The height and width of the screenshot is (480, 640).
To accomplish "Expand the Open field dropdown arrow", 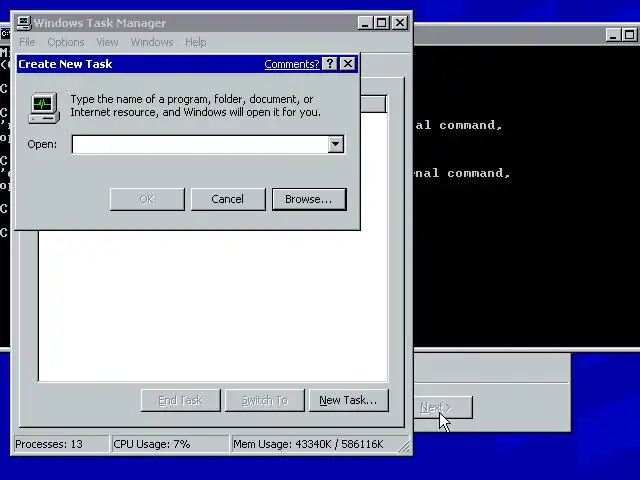I will pos(336,144).
